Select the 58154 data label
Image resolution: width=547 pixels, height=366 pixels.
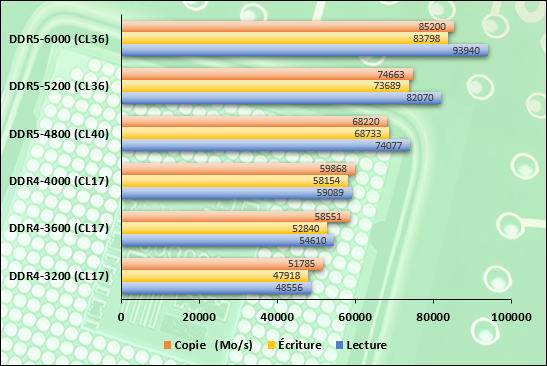[327, 181]
